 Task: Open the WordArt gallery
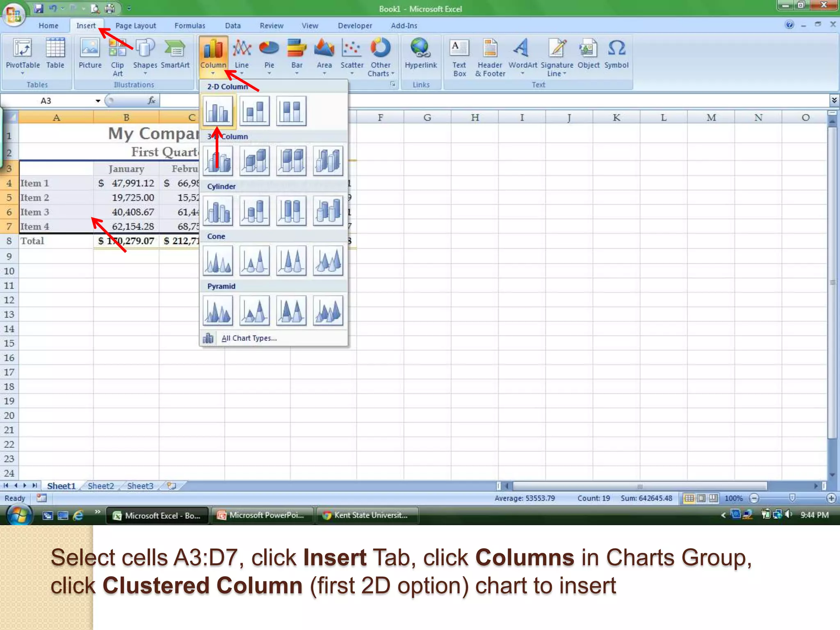(x=523, y=57)
